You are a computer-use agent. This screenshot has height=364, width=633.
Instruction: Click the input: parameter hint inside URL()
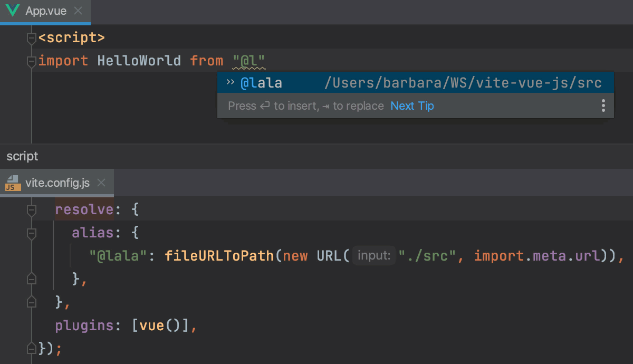(373, 255)
